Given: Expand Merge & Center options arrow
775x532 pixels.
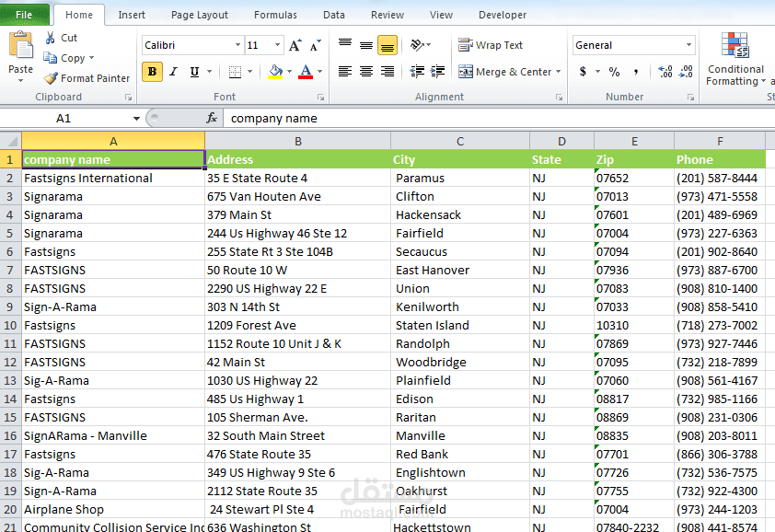Looking at the screenshot, I should pyautogui.click(x=559, y=72).
